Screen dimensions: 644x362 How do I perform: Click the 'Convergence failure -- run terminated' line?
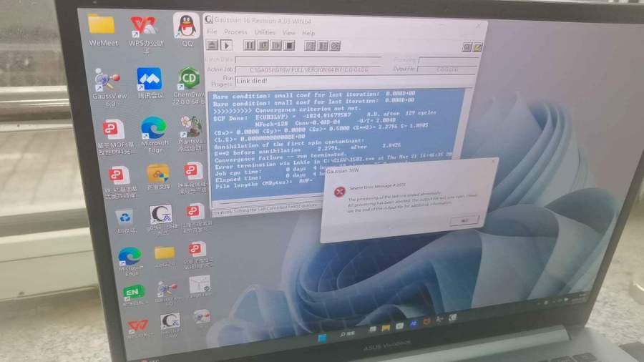click(280, 157)
